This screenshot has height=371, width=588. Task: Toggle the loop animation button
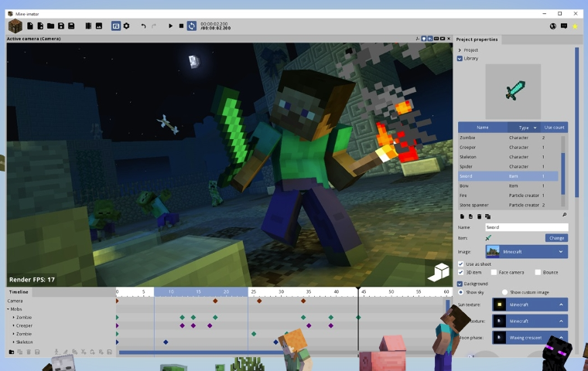point(191,26)
